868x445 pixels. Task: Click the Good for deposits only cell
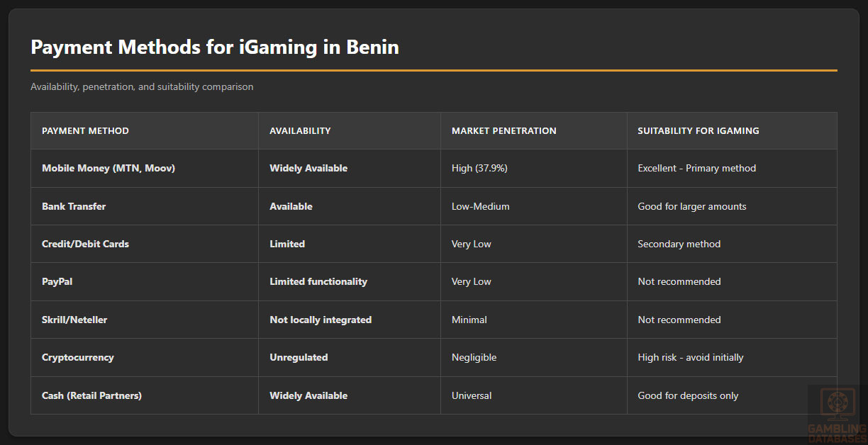688,396
